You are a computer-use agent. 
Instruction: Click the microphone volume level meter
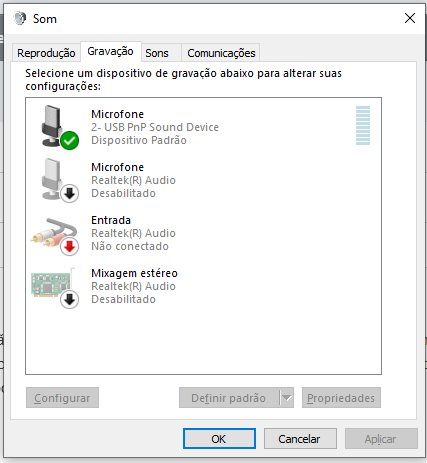point(363,125)
